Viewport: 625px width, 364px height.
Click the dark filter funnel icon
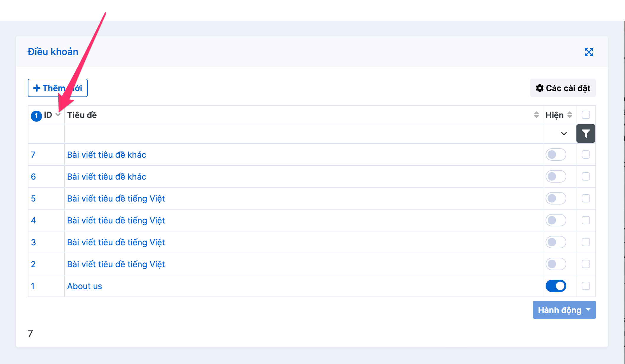click(586, 133)
